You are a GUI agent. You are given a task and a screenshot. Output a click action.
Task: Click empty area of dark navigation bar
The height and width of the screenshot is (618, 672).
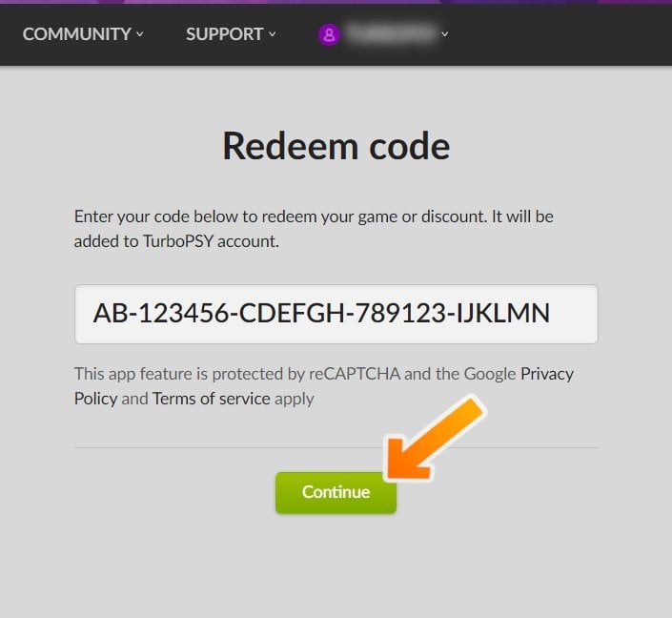click(558, 34)
